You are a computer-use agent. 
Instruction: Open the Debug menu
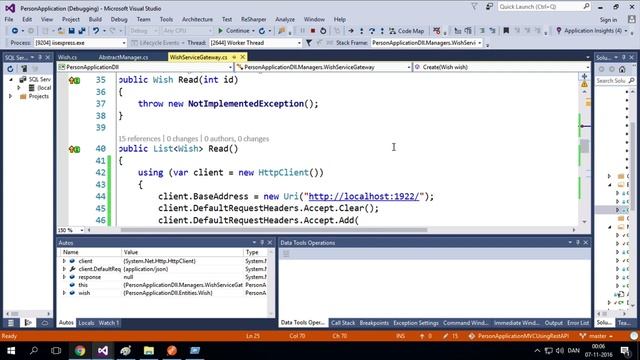point(119,19)
